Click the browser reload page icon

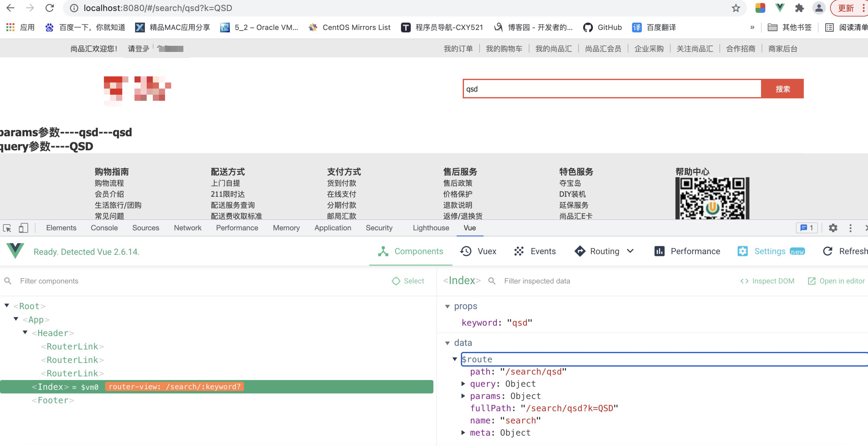[x=50, y=8]
